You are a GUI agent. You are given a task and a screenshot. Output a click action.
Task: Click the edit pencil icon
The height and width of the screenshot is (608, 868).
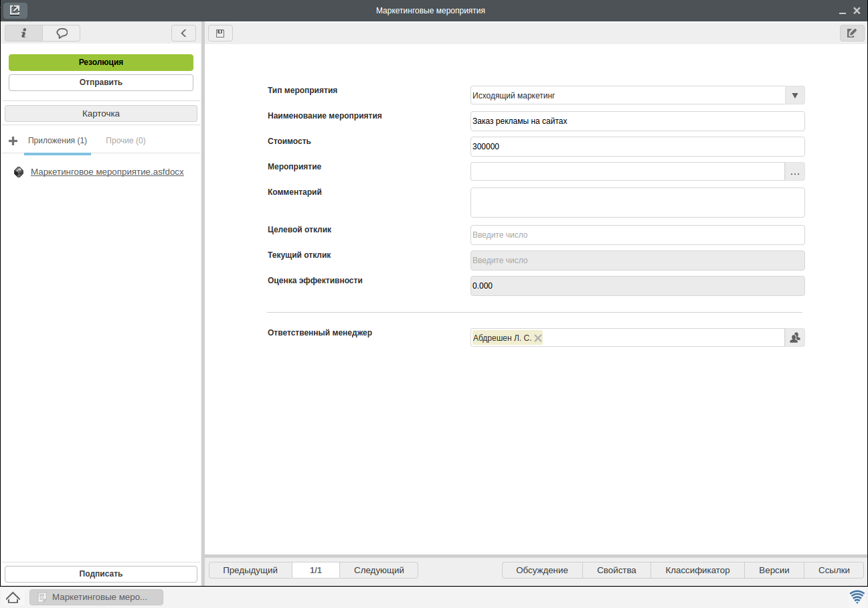coord(852,33)
